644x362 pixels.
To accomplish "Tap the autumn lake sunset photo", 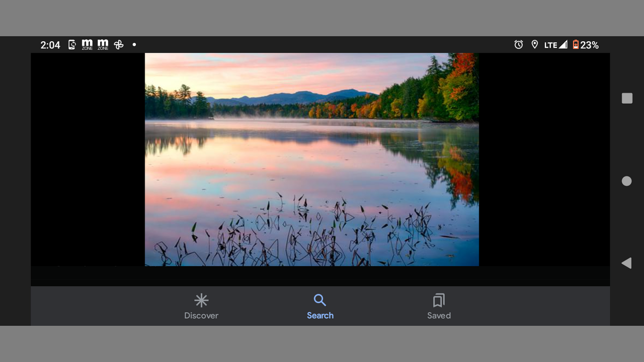I will [x=312, y=159].
